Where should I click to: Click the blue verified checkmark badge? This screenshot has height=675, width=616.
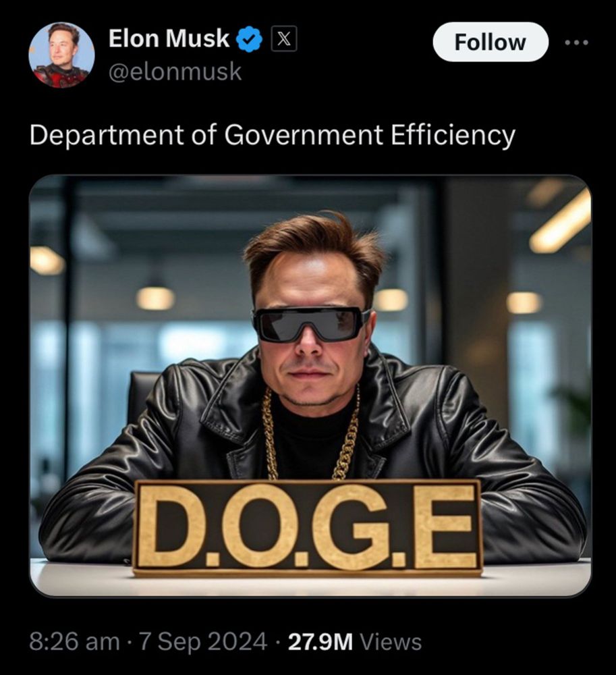point(249,39)
